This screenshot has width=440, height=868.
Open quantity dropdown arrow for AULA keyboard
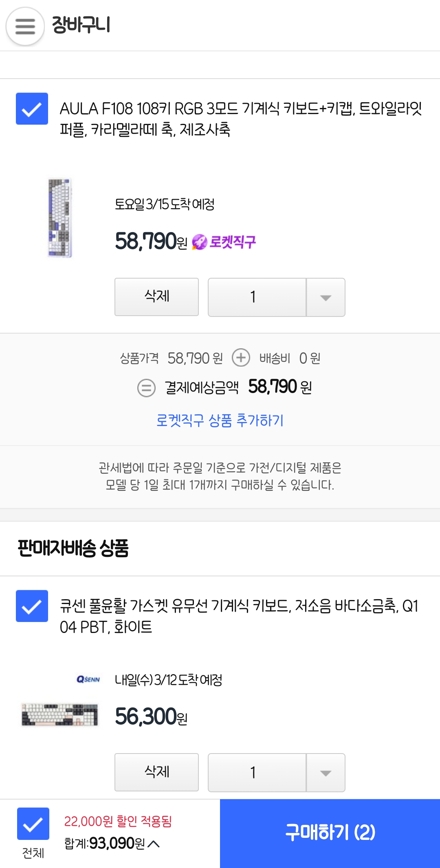tap(326, 297)
